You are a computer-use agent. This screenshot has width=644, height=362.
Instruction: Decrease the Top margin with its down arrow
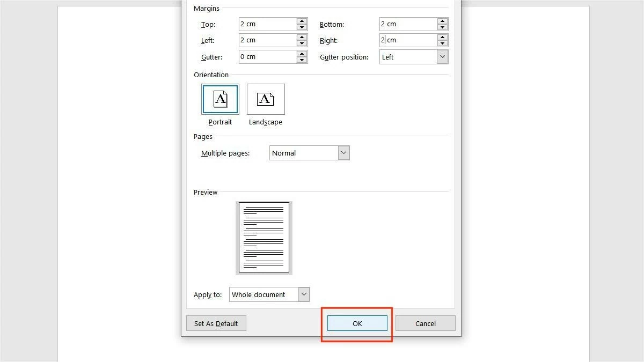click(x=302, y=27)
